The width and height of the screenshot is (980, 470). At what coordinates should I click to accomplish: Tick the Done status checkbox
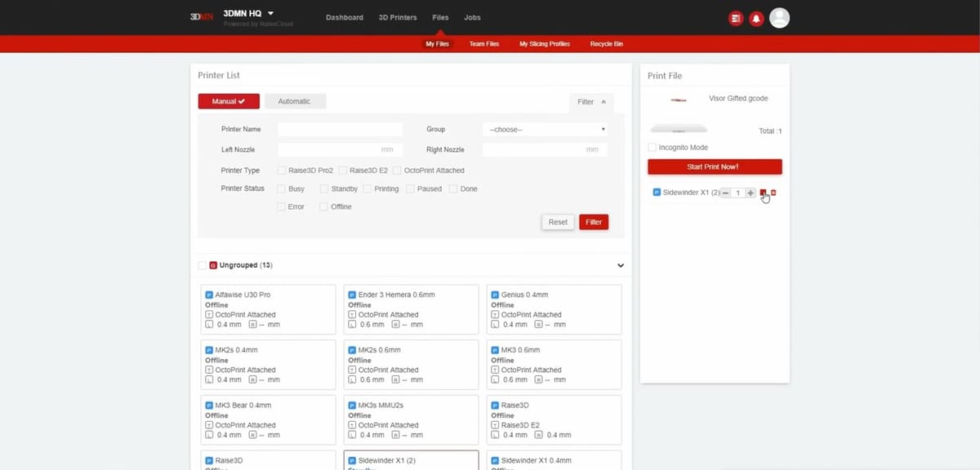[x=453, y=188]
